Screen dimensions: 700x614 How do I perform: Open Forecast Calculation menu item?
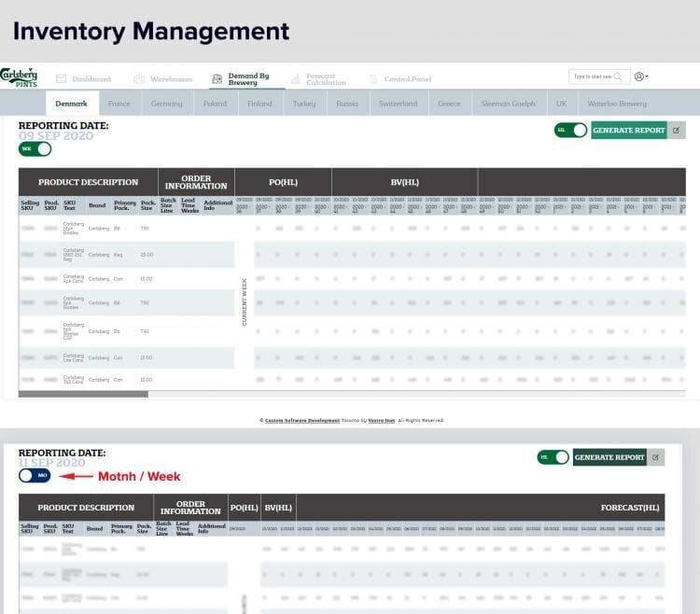[326, 79]
